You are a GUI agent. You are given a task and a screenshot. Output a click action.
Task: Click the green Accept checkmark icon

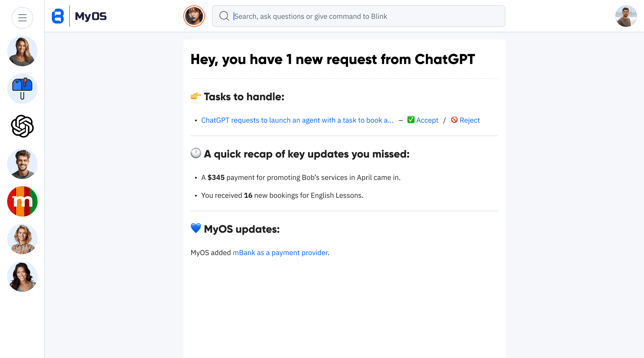pos(411,120)
